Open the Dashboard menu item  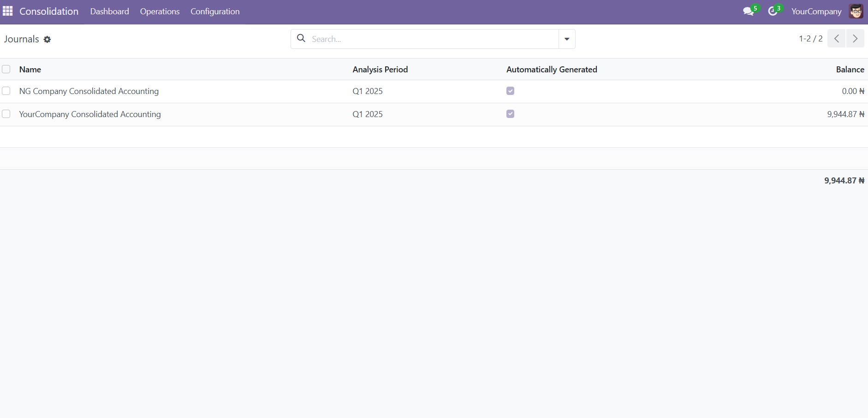point(109,12)
